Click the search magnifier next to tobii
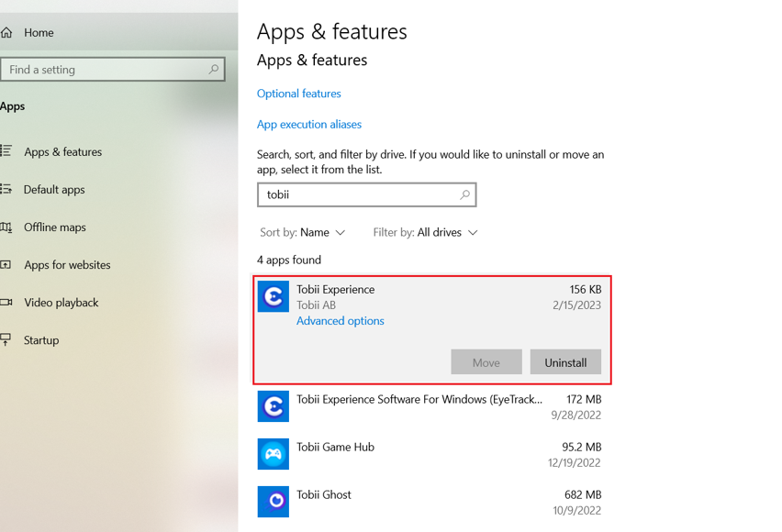 click(466, 194)
